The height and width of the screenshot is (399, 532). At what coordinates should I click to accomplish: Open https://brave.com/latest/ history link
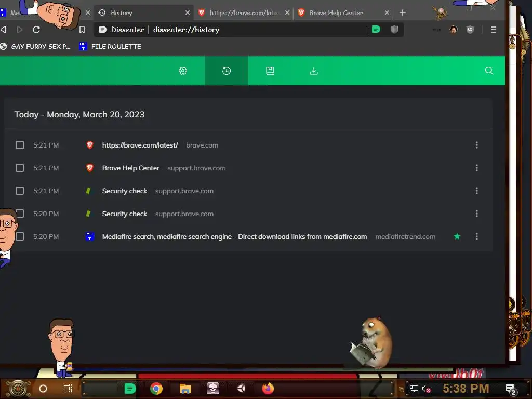click(x=140, y=145)
